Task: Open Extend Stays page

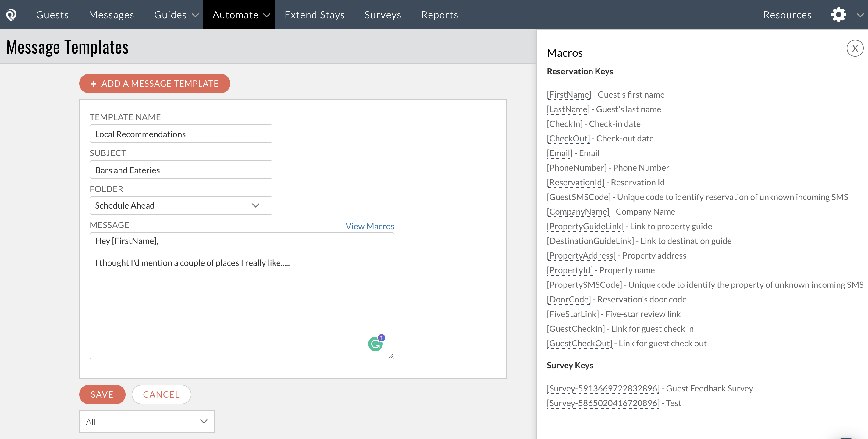Action: tap(315, 15)
